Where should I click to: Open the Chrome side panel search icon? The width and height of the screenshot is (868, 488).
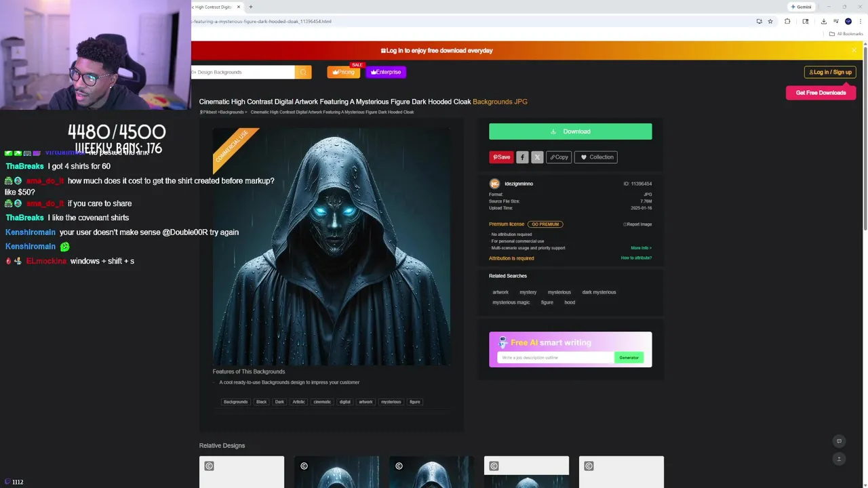point(805,21)
